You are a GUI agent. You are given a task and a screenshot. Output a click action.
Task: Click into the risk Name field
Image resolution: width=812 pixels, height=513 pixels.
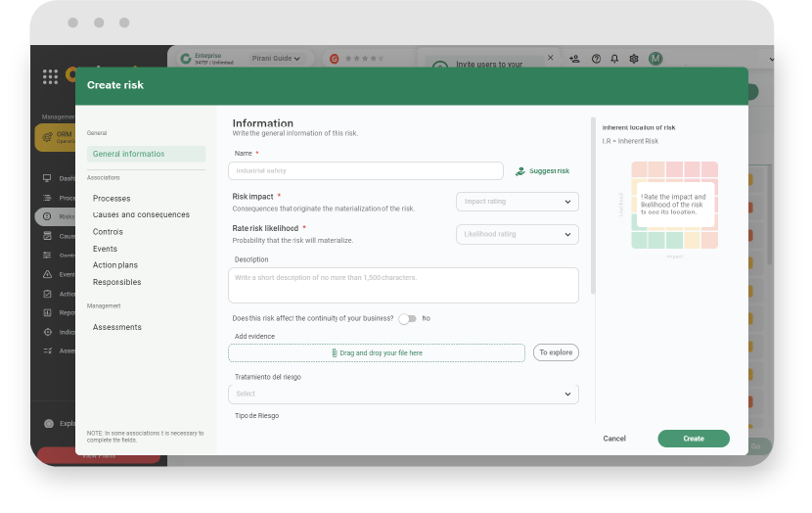tap(366, 170)
